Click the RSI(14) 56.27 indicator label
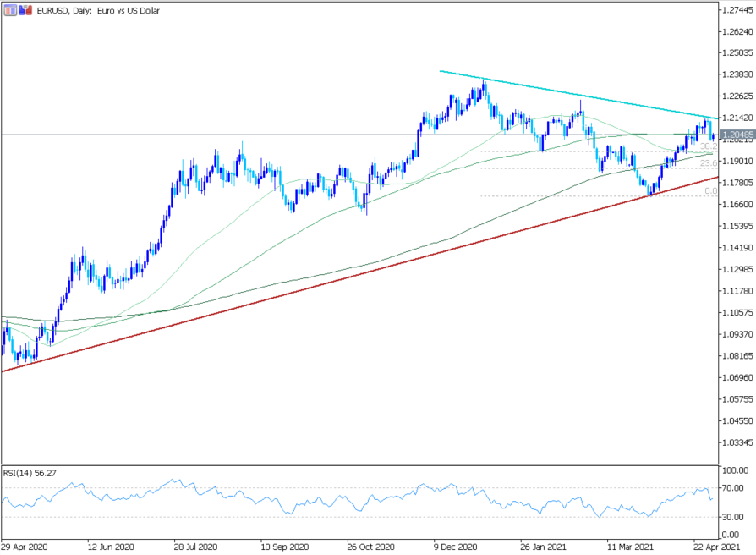This screenshot has width=756, height=555. coord(30,473)
